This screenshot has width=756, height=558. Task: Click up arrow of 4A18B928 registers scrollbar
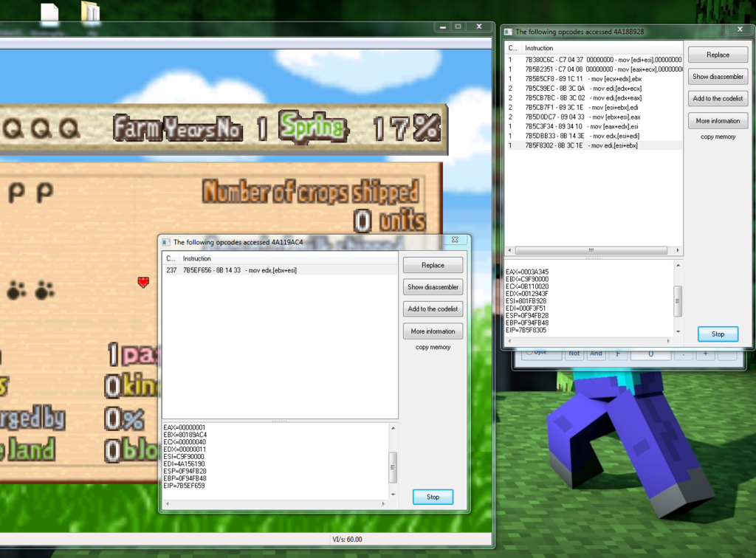tap(678, 266)
